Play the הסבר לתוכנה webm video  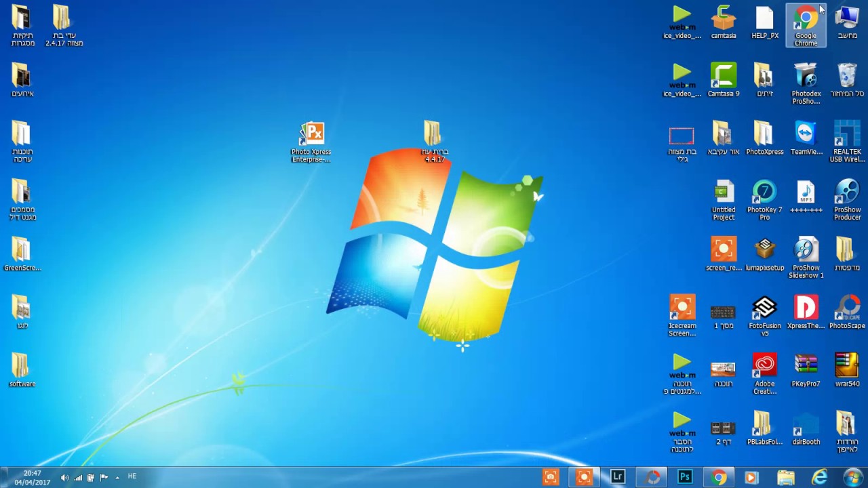click(x=682, y=432)
